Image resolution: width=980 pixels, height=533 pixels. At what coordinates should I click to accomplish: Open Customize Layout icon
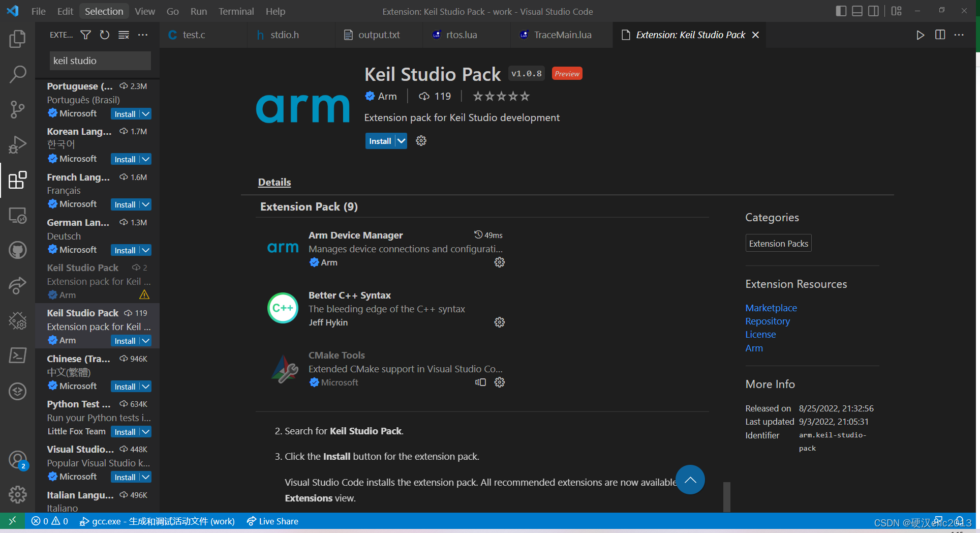[x=896, y=11]
